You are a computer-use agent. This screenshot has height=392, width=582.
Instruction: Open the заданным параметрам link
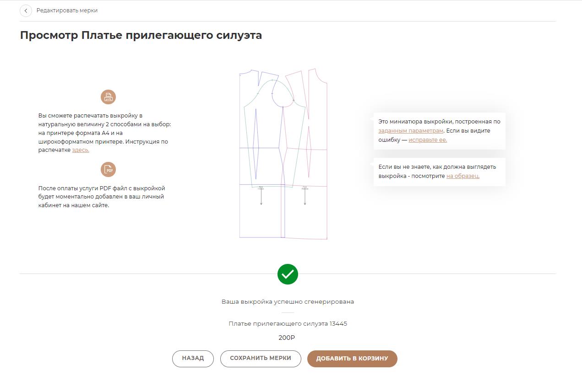(x=411, y=131)
